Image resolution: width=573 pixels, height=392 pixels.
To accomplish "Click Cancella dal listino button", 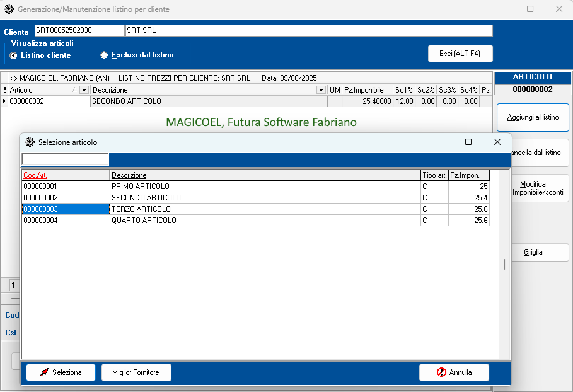I will coord(540,153).
